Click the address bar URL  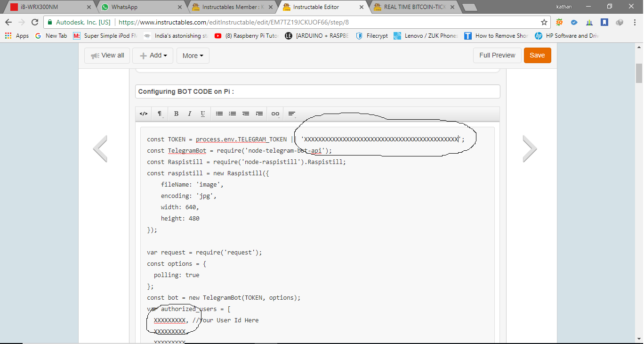tap(234, 22)
